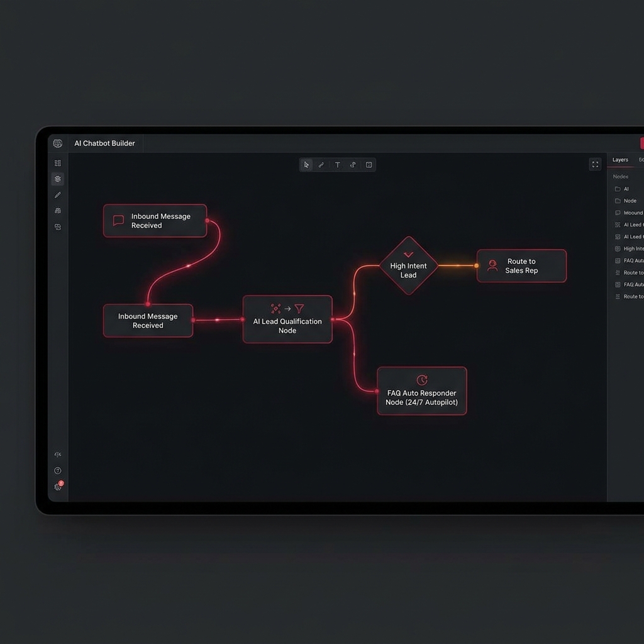The image size is (644, 644).
Task: Select the FAI2 Auta layer row
Action: 626,284
